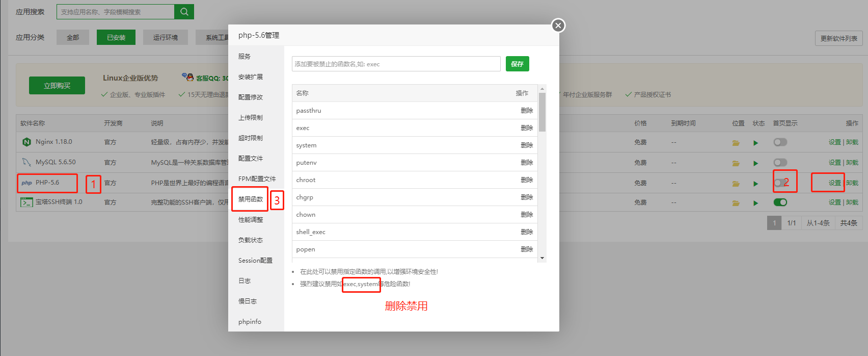Open the PHP-5.6 folder location icon
Image resolution: width=868 pixels, height=356 pixels.
click(x=736, y=184)
